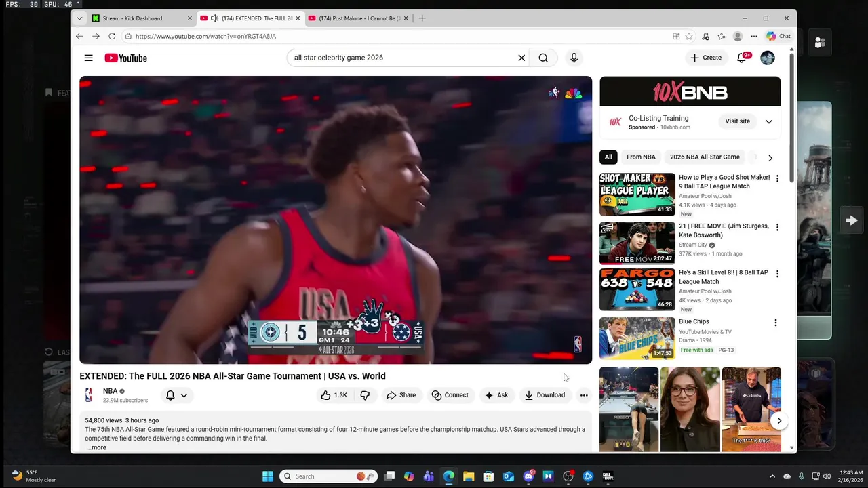
Task: Open the NBA channel avatar
Action: [89, 395]
